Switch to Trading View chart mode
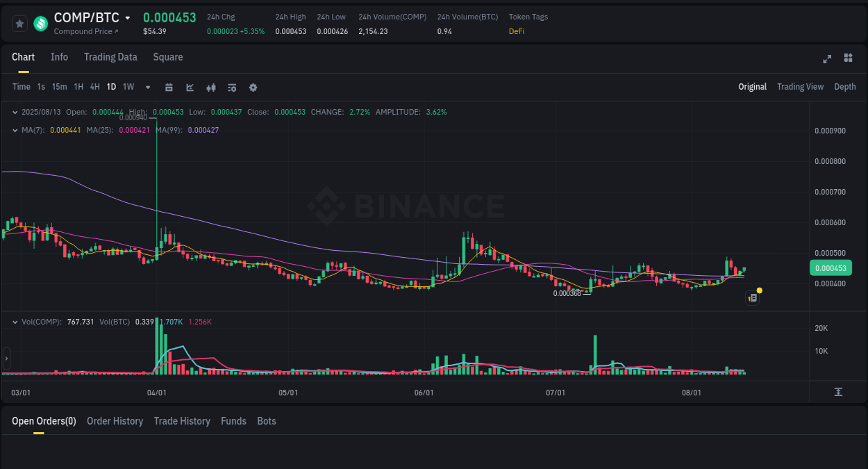This screenshot has height=469, width=868. tap(800, 87)
